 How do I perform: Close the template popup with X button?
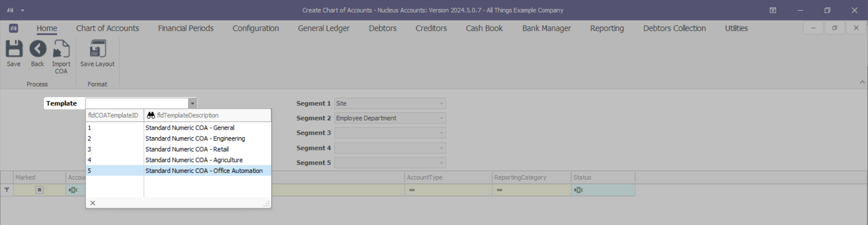click(x=93, y=203)
